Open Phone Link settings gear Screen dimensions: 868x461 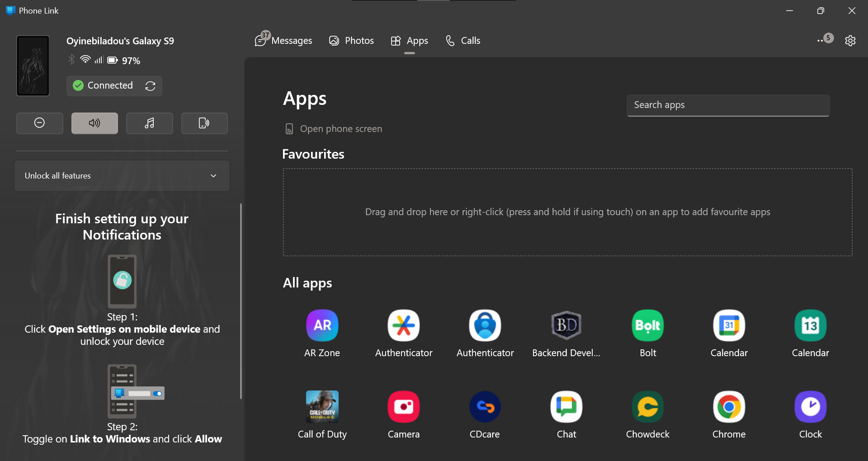850,41
